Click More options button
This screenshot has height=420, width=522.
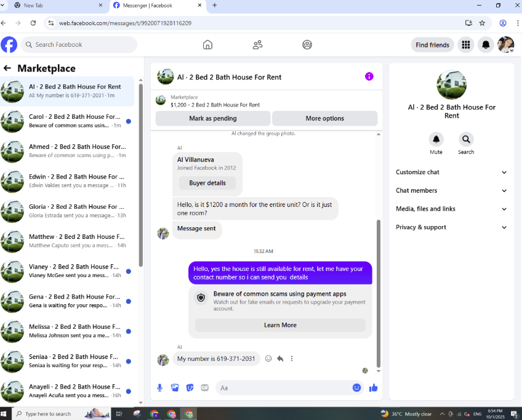point(324,118)
